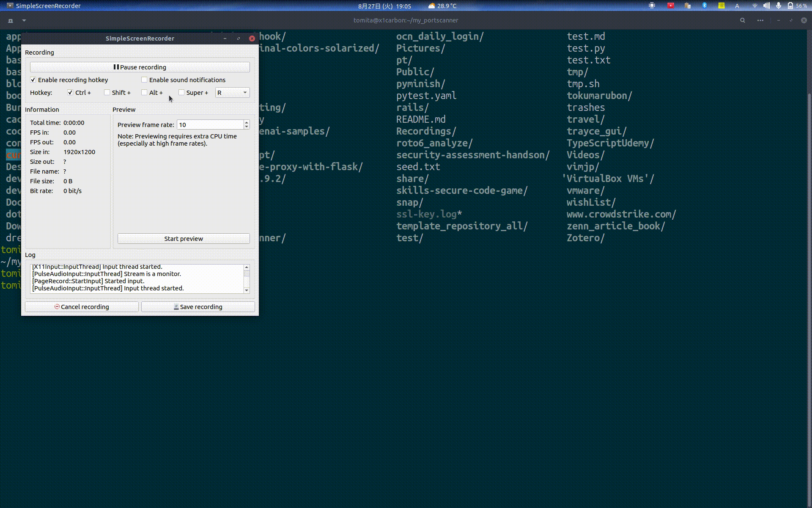This screenshot has width=812, height=508.
Task: Close the SimpleScreenRecorder dialog
Action: coord(252,38)
